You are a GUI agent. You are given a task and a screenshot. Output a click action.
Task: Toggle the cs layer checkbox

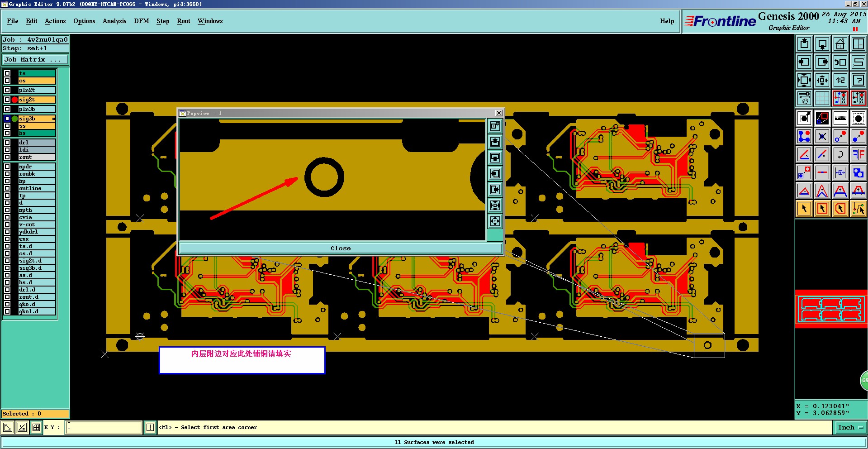pyautogui.click(x=7, y=81)
